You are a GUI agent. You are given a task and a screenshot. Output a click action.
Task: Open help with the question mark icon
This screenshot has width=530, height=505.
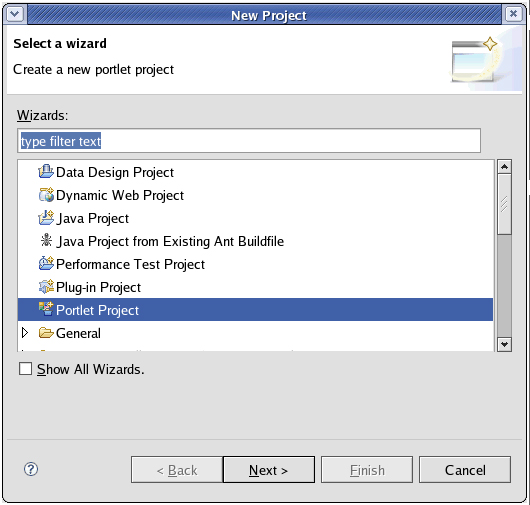coord(31,469)
